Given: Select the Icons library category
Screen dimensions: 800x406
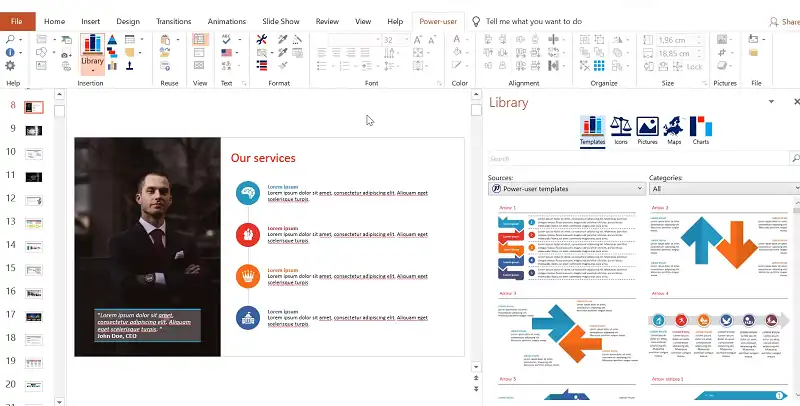Looking at the screenshot, I should tap(620, 131).
